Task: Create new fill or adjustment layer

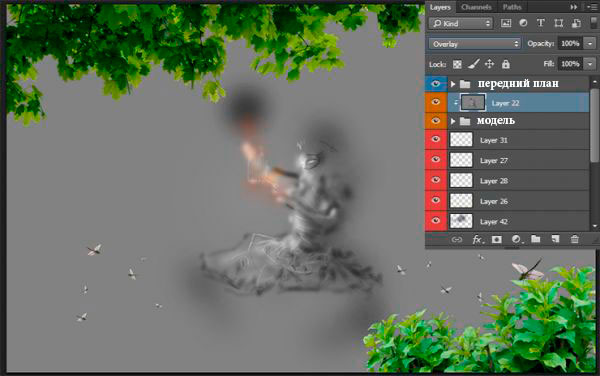Action: pyautogui.click(x=517, y=239)
